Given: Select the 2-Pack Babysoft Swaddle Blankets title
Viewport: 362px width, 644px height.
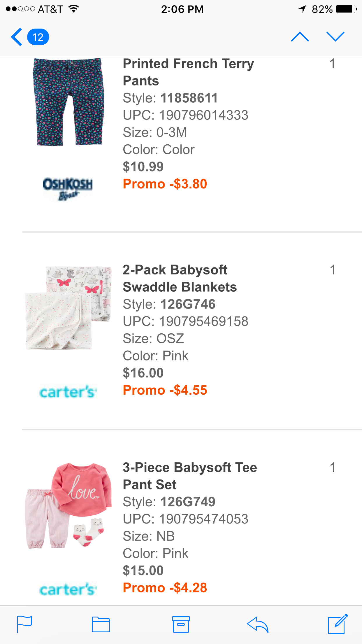Looking at the screenshot, I should [180, 278].
